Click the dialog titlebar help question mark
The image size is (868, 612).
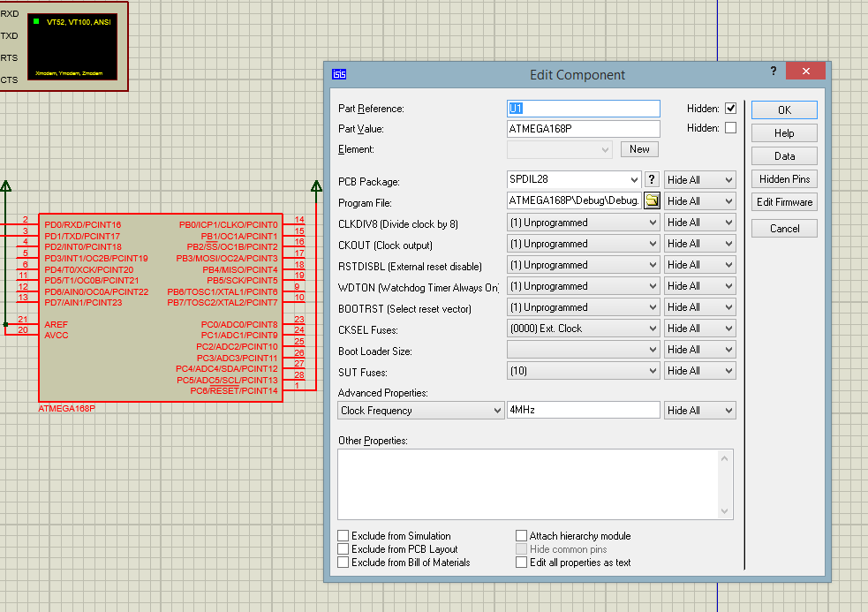point(773,72)
